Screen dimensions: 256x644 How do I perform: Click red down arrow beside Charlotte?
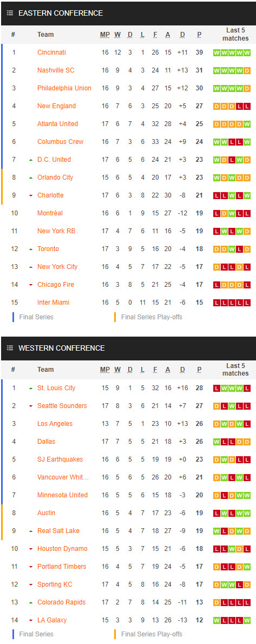click(31, 195)
